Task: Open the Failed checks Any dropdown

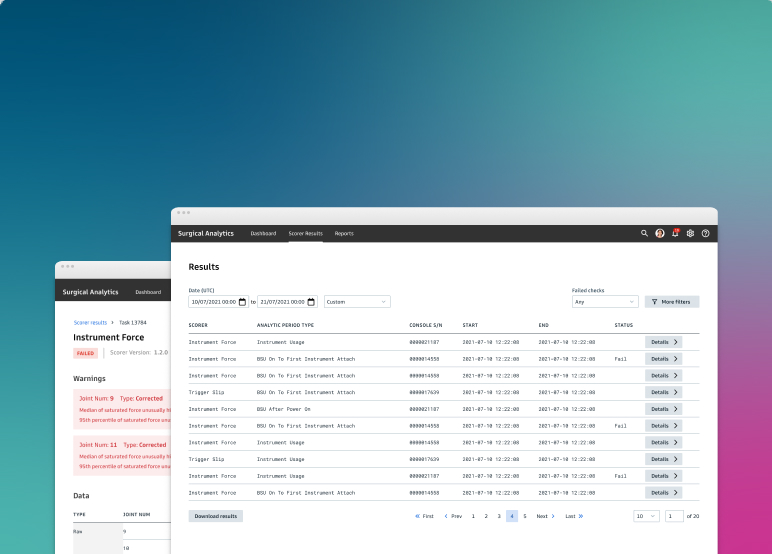Action: 605,302
